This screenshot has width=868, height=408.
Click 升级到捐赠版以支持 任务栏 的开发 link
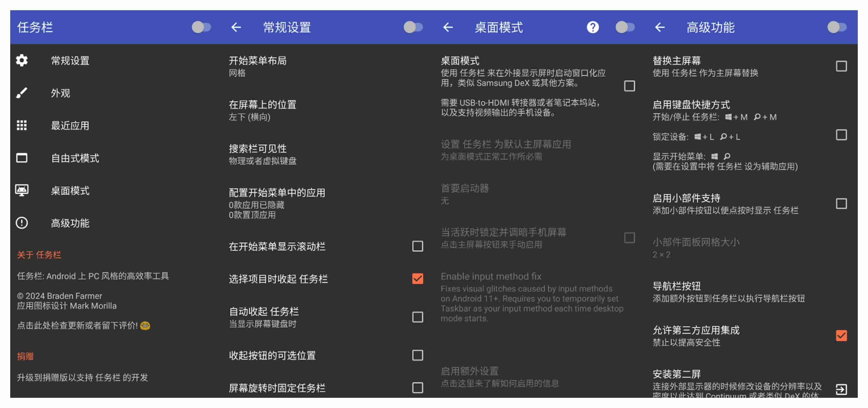(x=82, y=377)
